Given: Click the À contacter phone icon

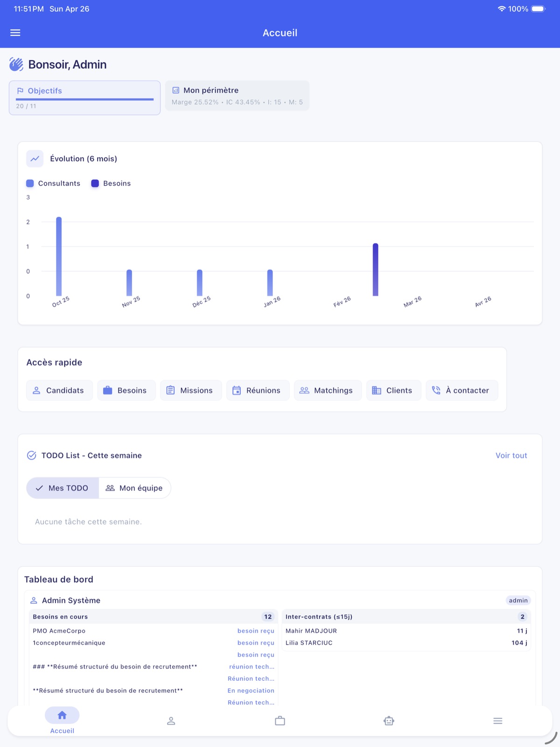Looking at the screenshot, I should pos(436,390).
